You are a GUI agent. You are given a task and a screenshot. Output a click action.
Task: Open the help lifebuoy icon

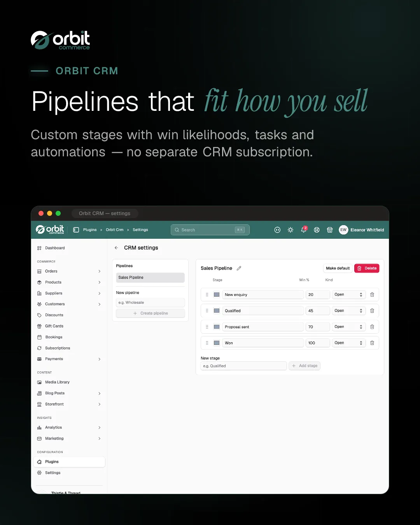(x=317, y=230)
